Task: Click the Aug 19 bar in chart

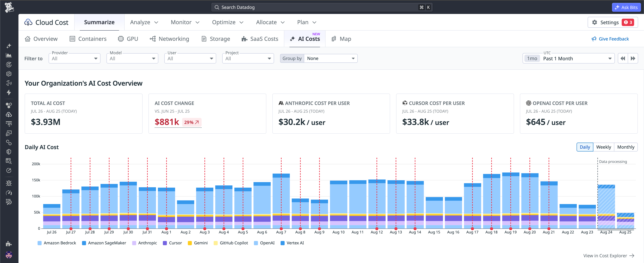Action: [511, 200]
